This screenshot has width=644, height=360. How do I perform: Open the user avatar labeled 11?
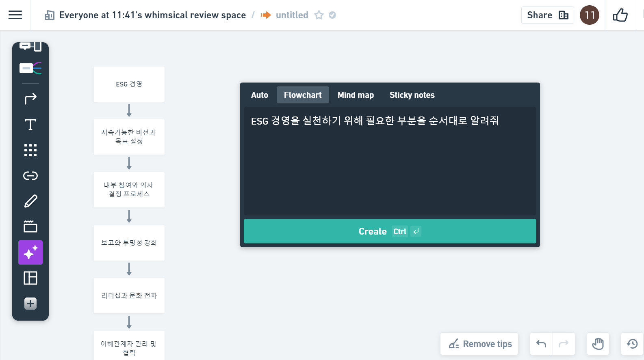point(589,15)
